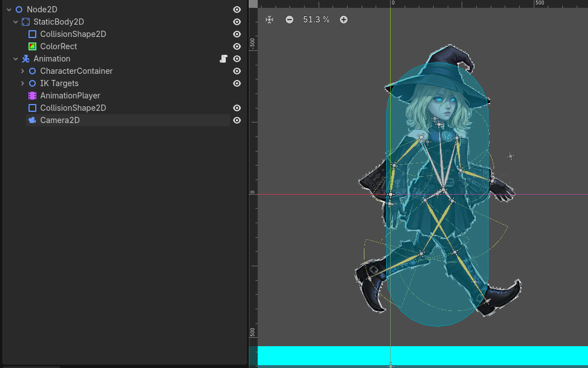
Task: Click the AnimationPlayer node icon
Action: 32,96
